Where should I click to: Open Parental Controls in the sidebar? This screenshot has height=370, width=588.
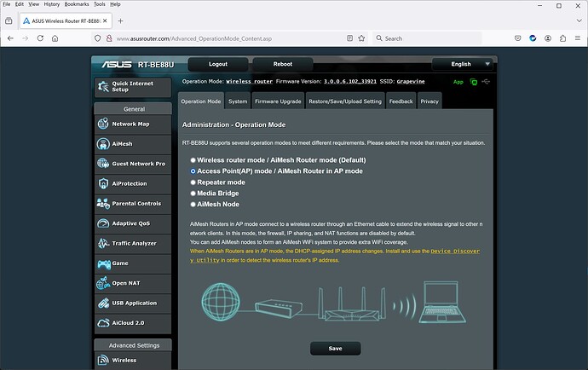point(133,204)
